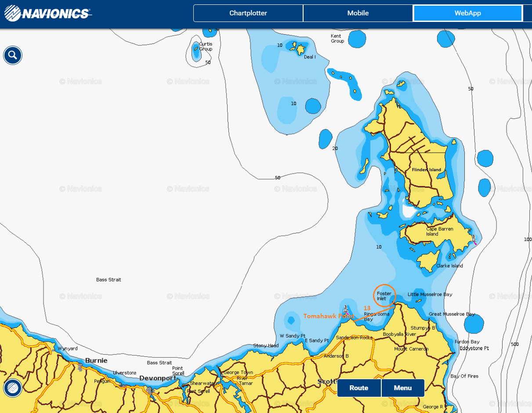Click the Clarke Island label
This screenshot has height=413, width=532.
449,266
